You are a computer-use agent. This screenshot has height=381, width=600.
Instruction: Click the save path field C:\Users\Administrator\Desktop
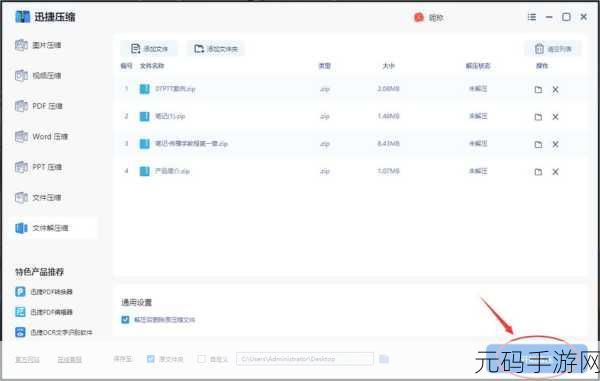click(305, 359)
